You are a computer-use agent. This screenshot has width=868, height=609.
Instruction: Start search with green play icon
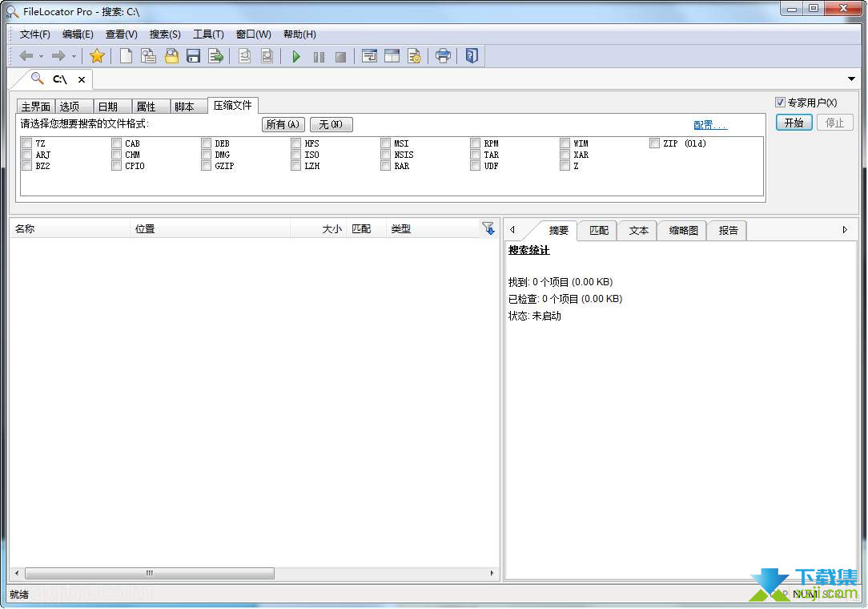point(296,57)
